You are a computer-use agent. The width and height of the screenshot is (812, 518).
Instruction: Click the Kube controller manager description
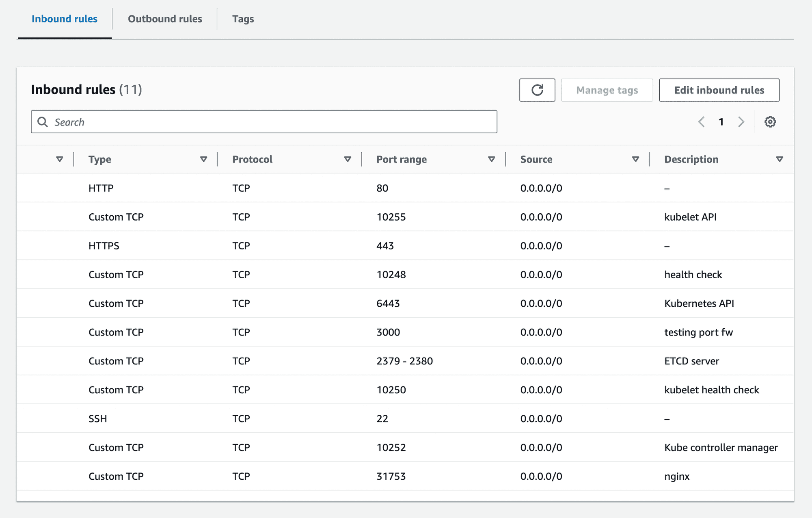(x=721, y=447)
